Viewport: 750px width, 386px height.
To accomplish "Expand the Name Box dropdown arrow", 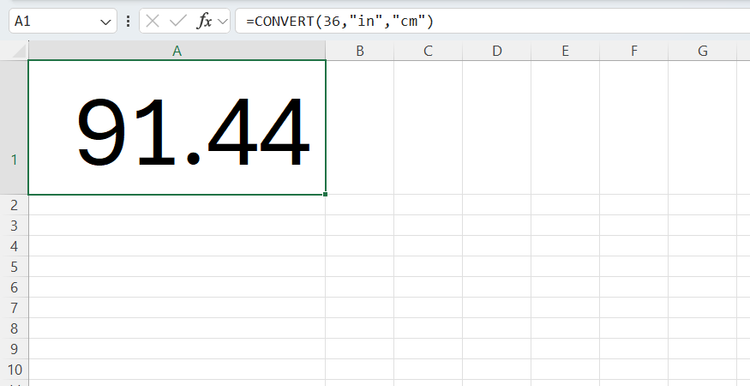I will pos(106,22).
